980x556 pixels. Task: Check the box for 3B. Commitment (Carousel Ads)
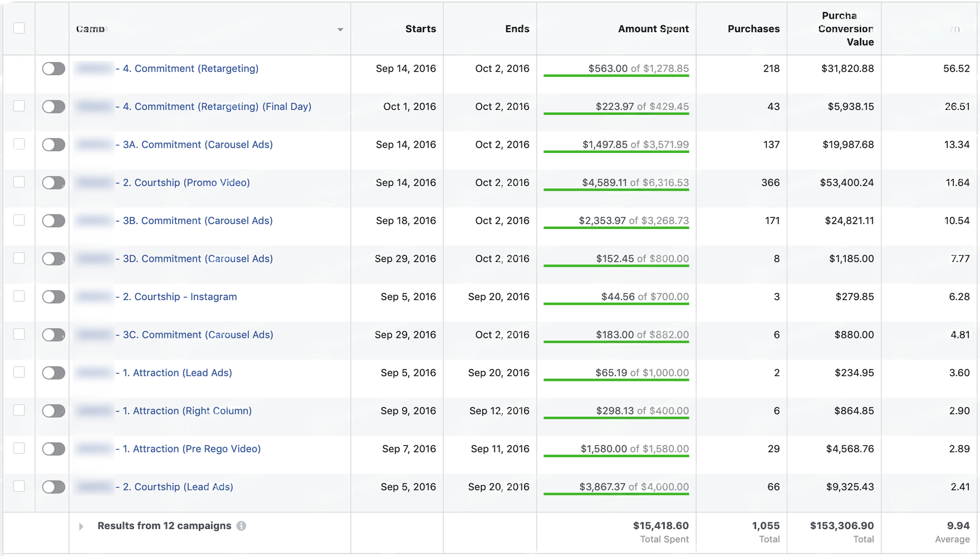tap(19, 220)
